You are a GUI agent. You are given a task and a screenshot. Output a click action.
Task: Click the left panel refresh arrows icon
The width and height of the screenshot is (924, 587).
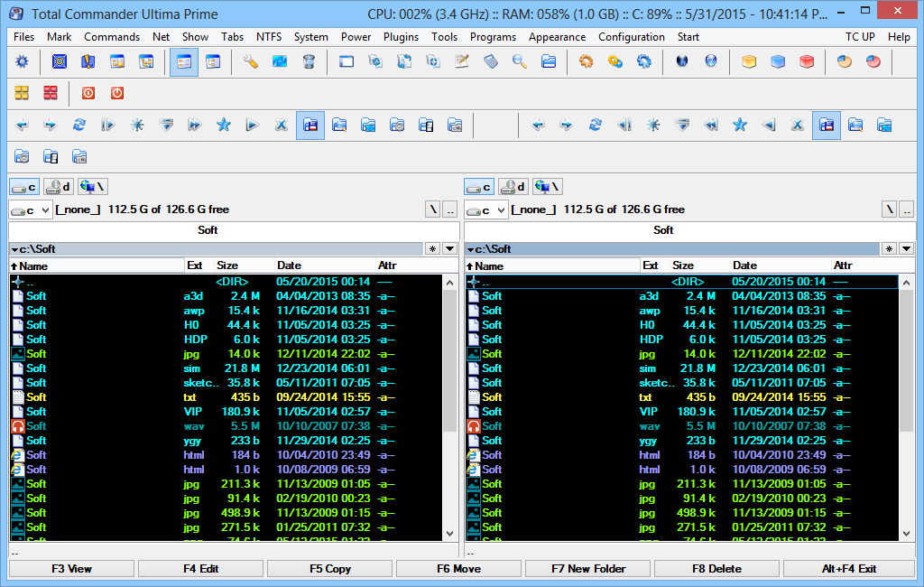click(79, 125)
